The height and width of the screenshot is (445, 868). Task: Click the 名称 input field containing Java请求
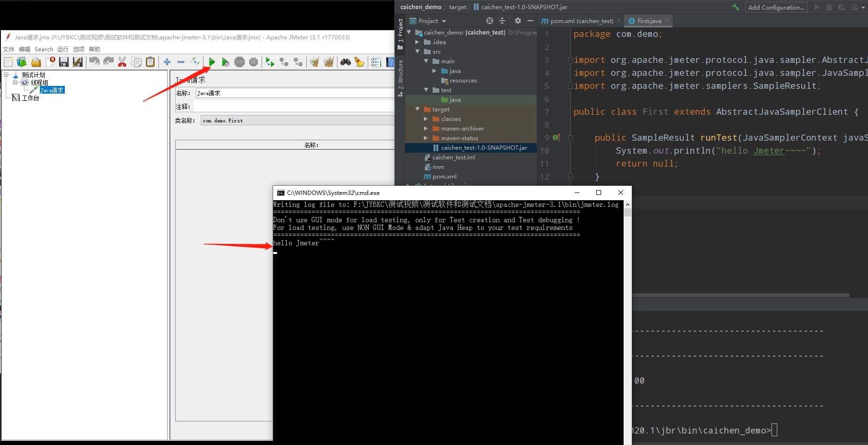(x=295, y=93)
